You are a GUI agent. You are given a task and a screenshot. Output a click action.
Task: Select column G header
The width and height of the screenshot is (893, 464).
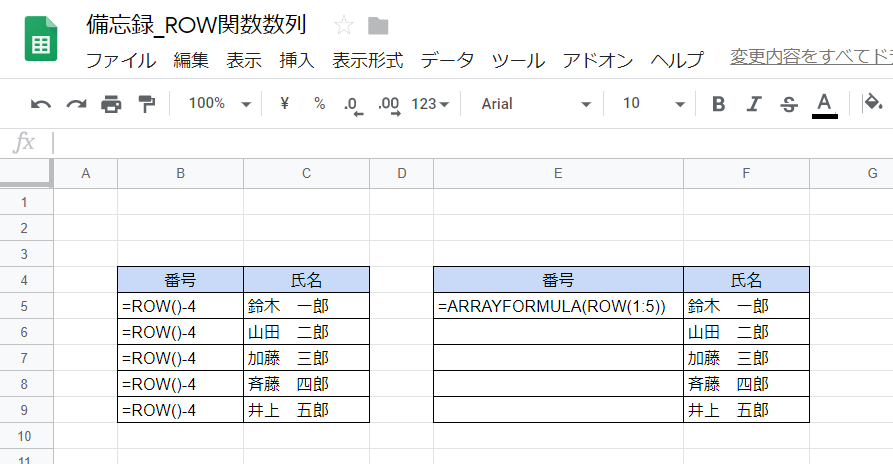click(x=851, y=174)
